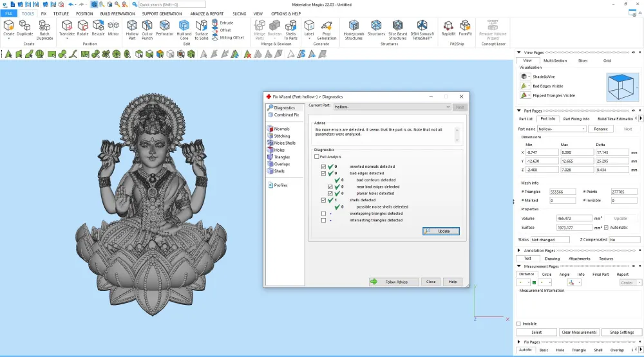644x357 pixels.
Task: Click the Milling Offset command
Action: tap(228, 37)
